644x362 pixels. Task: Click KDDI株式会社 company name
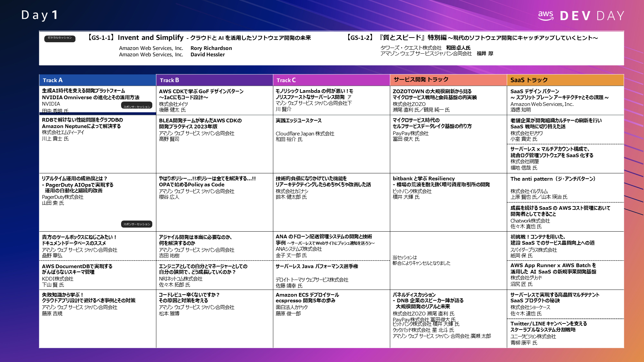58,279
